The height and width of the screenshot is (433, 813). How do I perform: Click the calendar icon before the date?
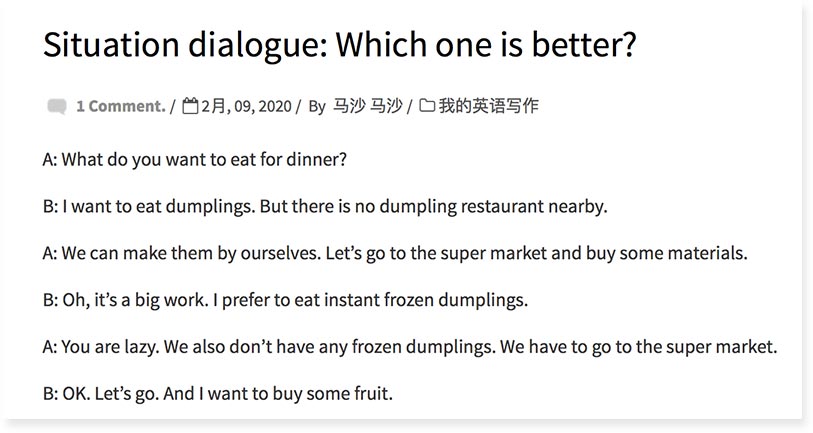189,106
